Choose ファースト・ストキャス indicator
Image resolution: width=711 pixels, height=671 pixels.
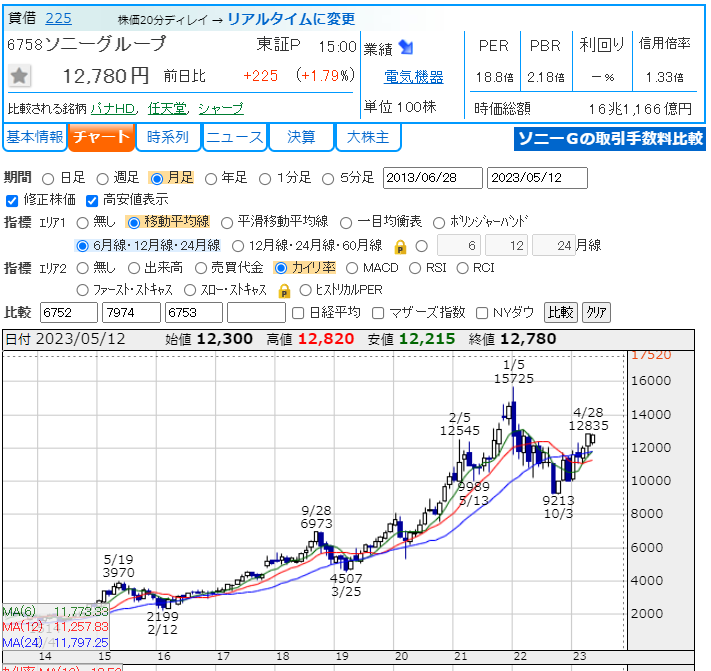[x=83, y=290]
